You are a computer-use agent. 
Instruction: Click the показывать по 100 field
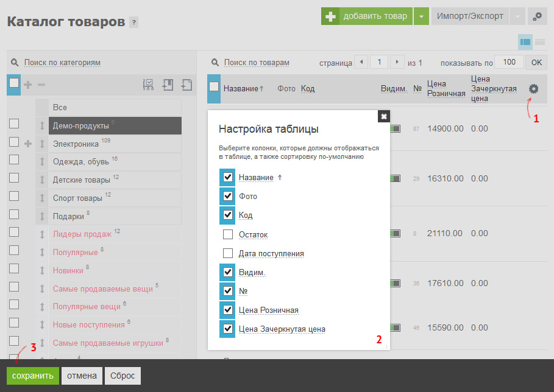[509, 62]
